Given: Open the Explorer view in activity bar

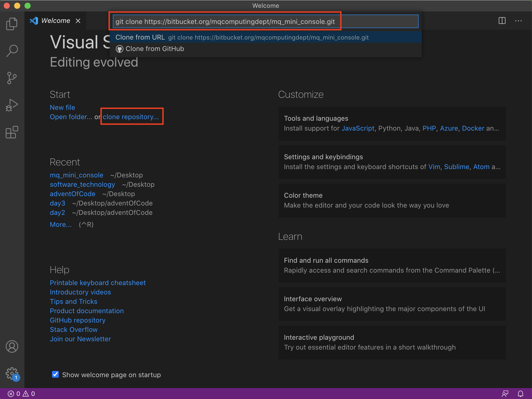Looking at the screenshot, I should [12, 24].
